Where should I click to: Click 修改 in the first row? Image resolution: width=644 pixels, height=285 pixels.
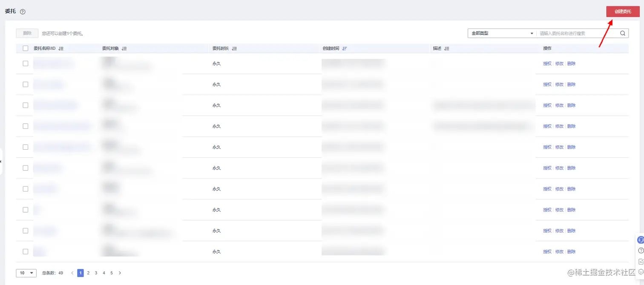click(559, 64)
